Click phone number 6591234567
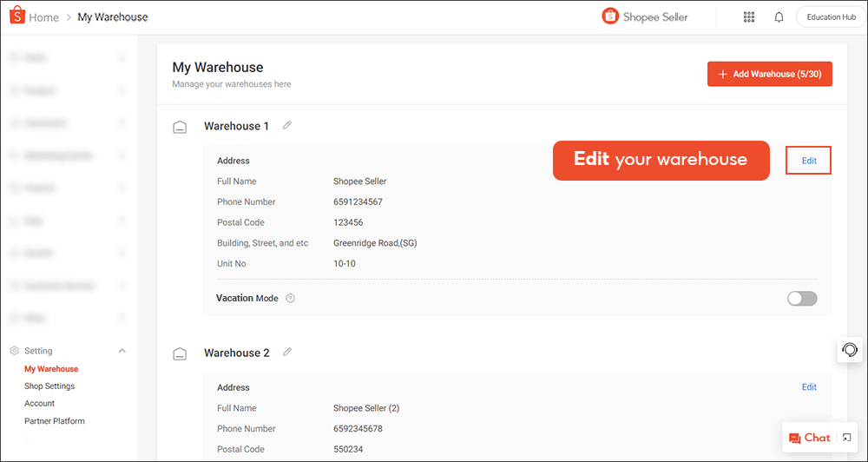This screenshot has width=868, height=462. (358, 201)
